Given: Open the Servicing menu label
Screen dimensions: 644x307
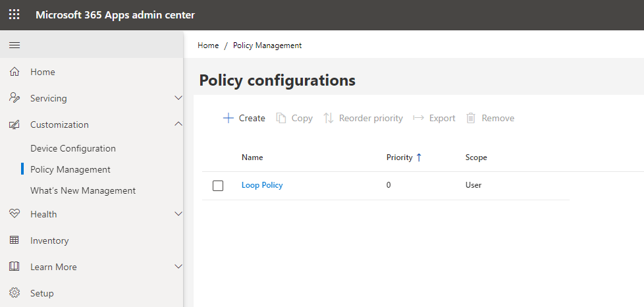Looking at the screenshot, I should tap(49, 99).
